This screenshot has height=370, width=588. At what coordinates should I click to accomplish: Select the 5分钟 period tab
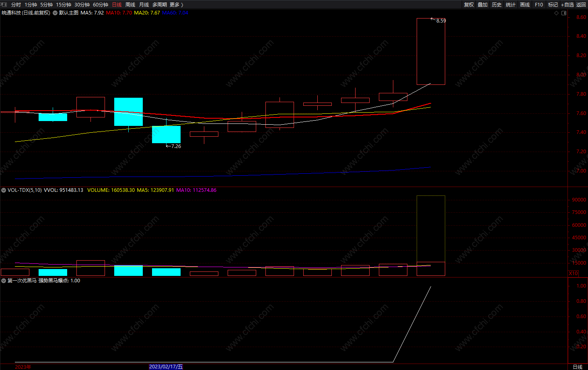coord(46,4)
